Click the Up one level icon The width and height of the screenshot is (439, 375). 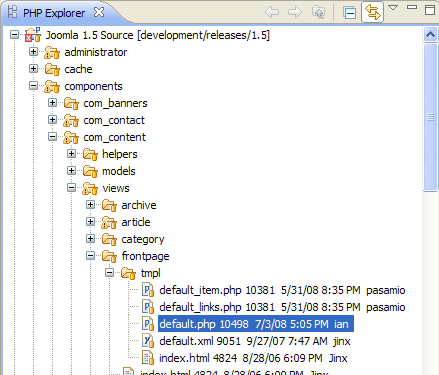[x=318, y=12]
